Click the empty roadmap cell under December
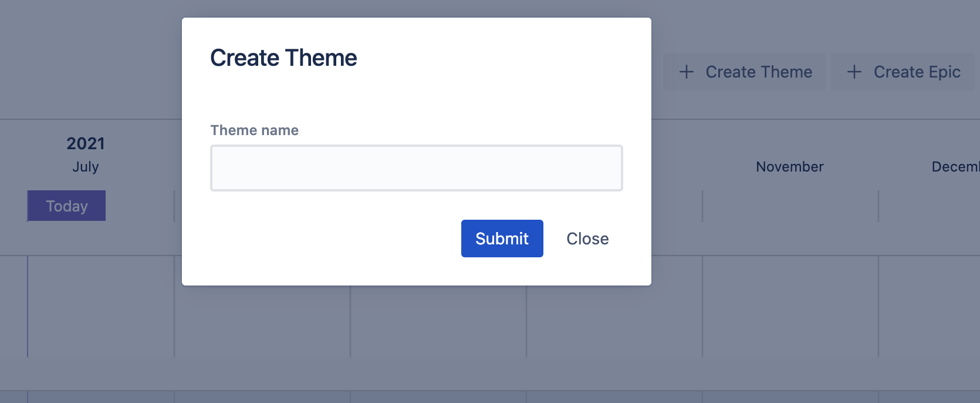 point(929,305)
